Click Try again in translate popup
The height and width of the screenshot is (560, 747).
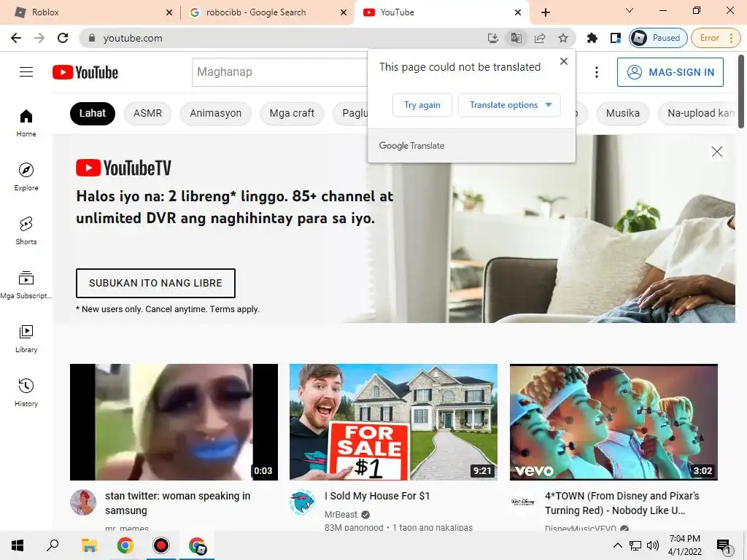click(x=422, y=105)
